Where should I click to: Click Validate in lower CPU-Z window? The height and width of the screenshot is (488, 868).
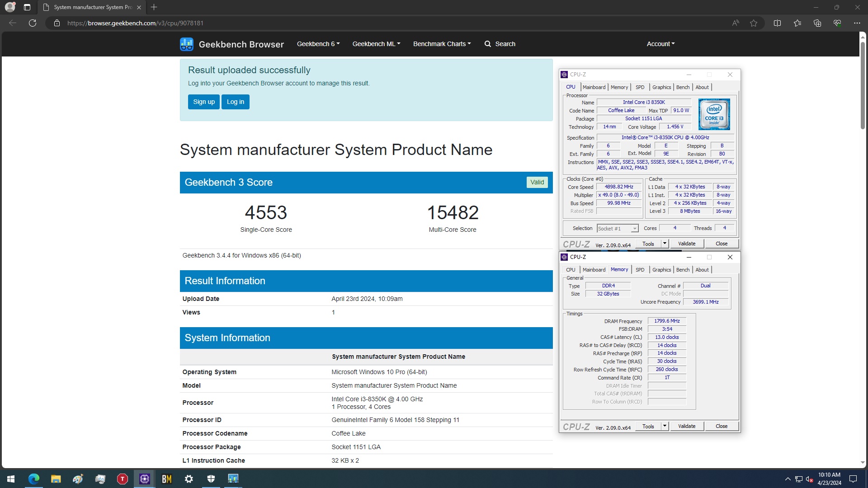687,426
